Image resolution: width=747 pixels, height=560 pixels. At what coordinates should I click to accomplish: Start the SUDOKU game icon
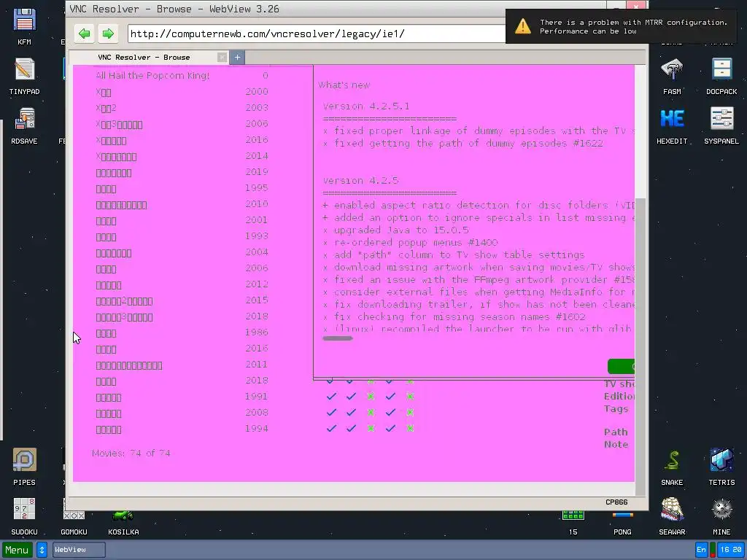point(24,516)
